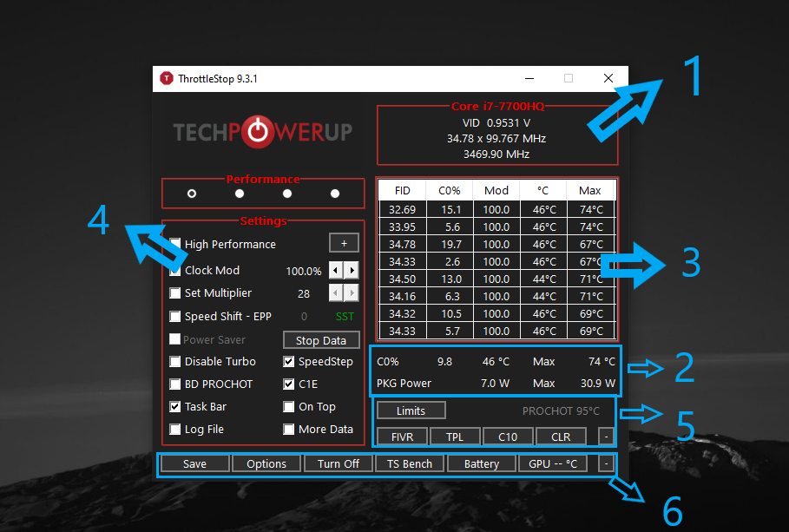Uncheck the Task Bar option
The width and height of the screenshot is (789, 532).
(x=174, y=407)
